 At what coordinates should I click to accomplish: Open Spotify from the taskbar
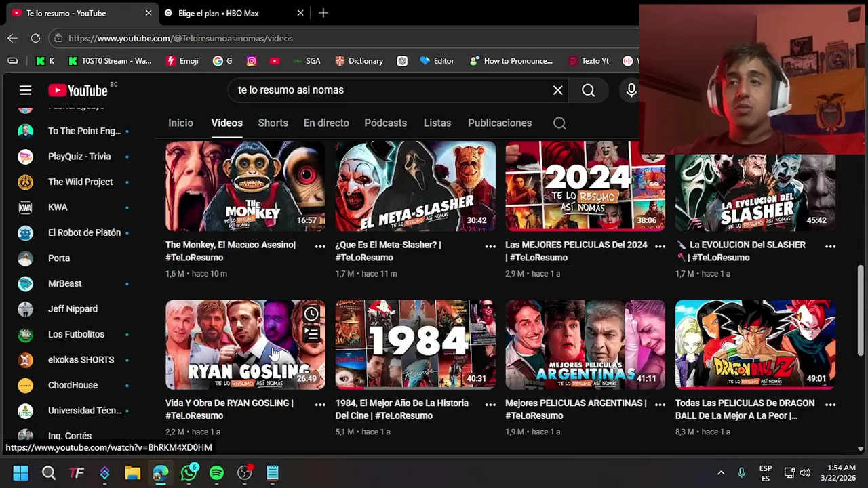click(216, 472)
